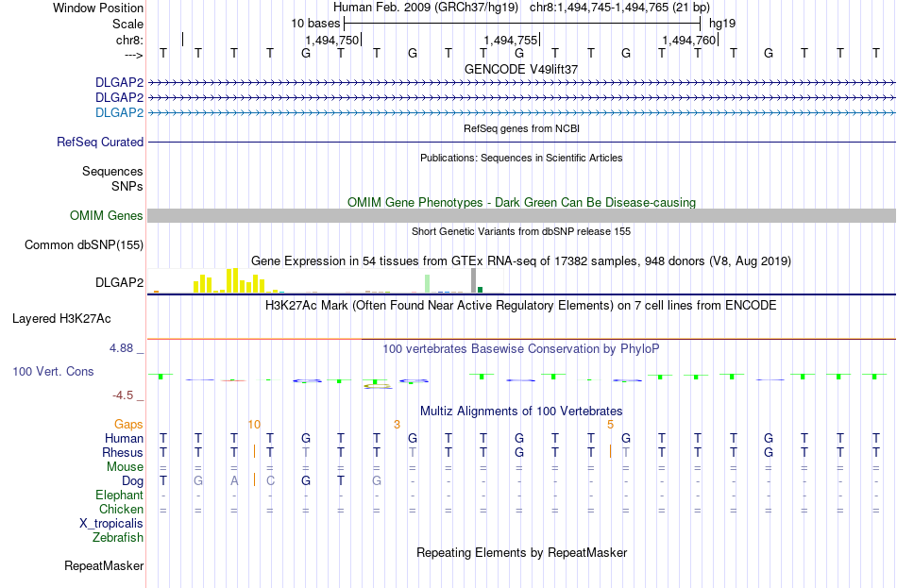Open Common dbSNP(155) track label
Image resolution: width=897 pixels, height=588 pixels.
pos(83,244)
